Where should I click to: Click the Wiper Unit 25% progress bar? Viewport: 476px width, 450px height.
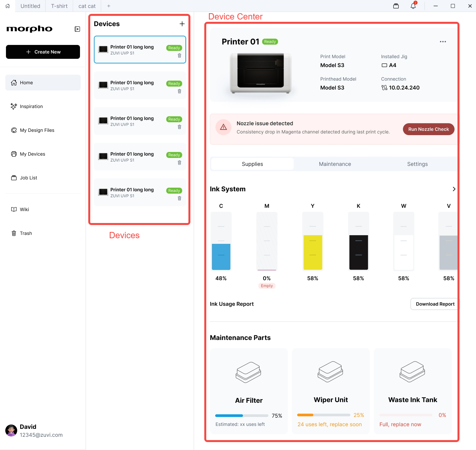point(324,415)
